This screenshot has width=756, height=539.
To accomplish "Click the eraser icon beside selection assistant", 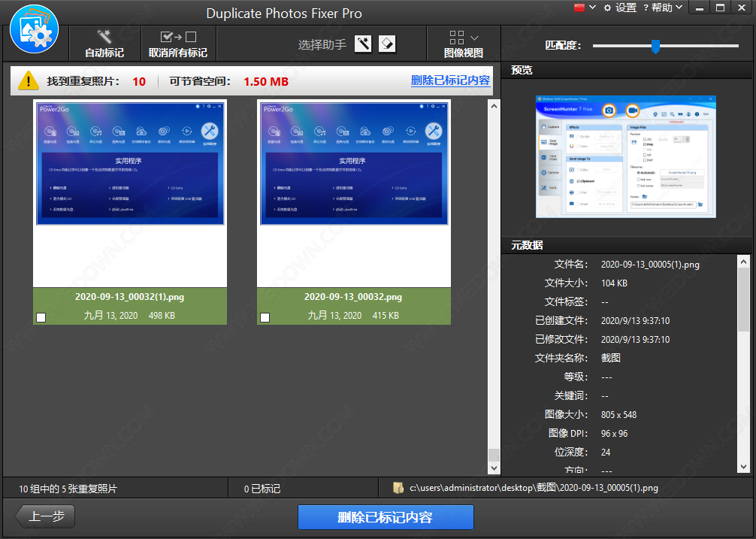I will (387, 44).
